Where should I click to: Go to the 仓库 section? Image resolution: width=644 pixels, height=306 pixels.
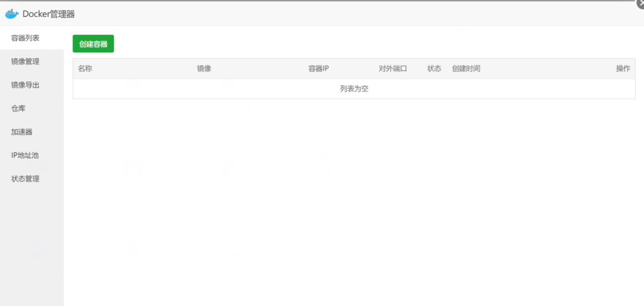pos(18,108)
